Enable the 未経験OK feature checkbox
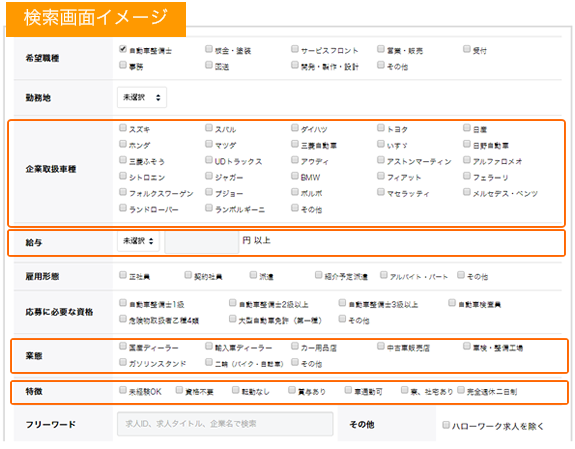Screen dimensions: 575x449 (x=123, y=391)
